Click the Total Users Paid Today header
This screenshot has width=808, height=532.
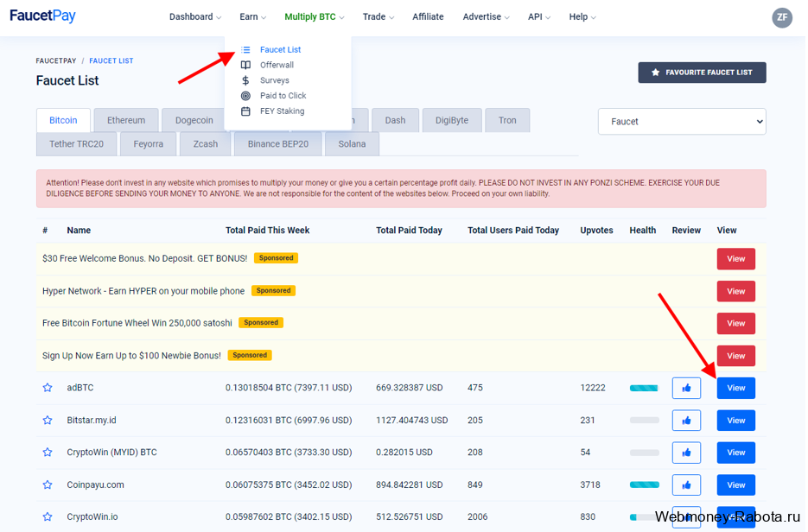click(513, 231)
